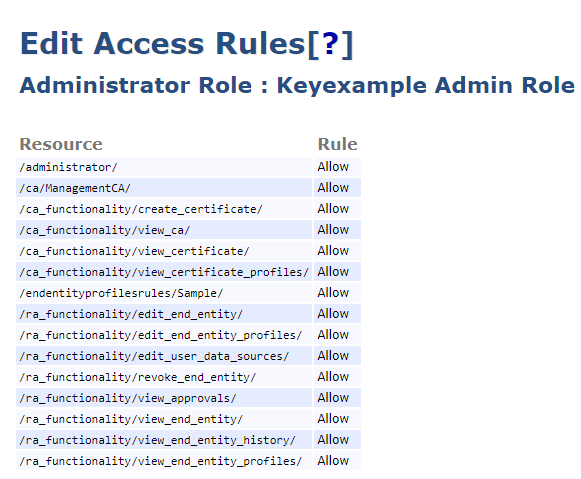The image size is (581, 479).
Task: Select /ra_functionality/revoke_end_entity/ resource
Action: tap(137, 377)
